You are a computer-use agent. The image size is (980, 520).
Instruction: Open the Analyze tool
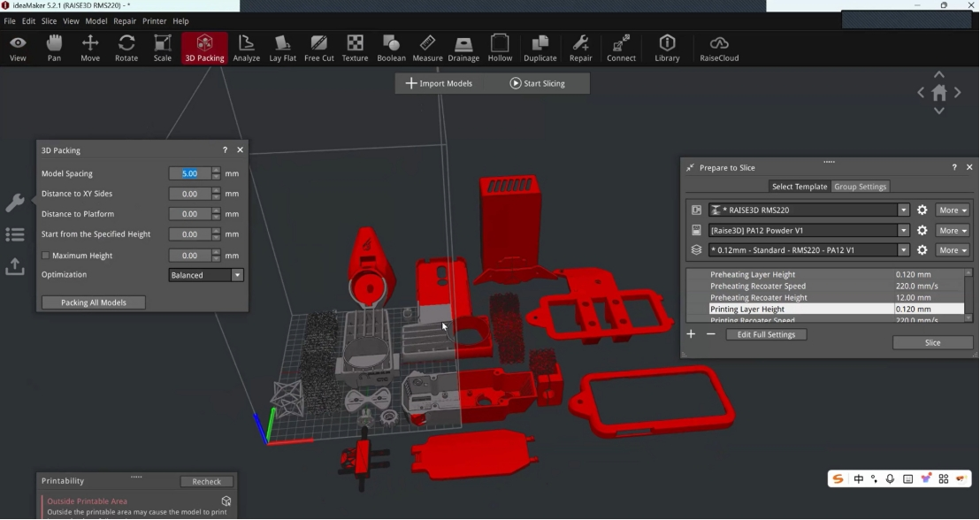pos(246,48)
